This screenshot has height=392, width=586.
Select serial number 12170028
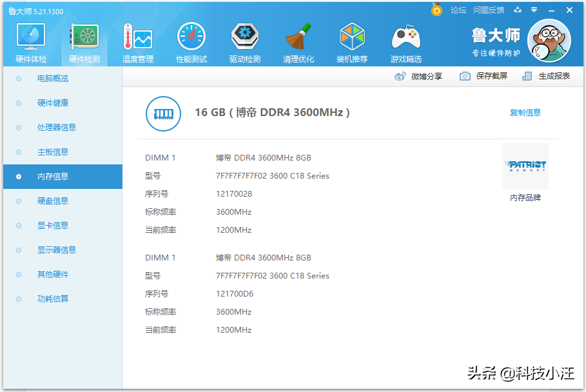[234, 194]
